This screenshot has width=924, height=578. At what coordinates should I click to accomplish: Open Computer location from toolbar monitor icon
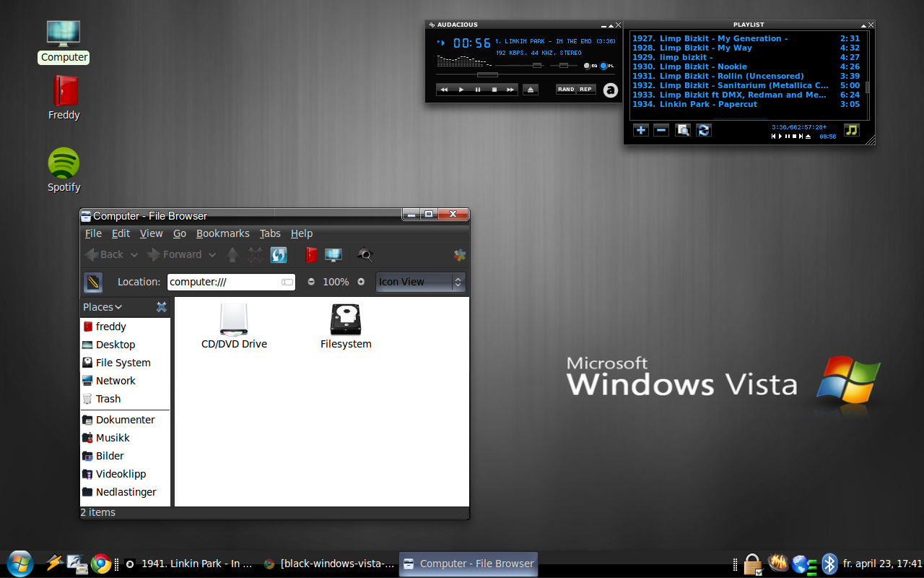pyautogui.click(x=333, y=254)
